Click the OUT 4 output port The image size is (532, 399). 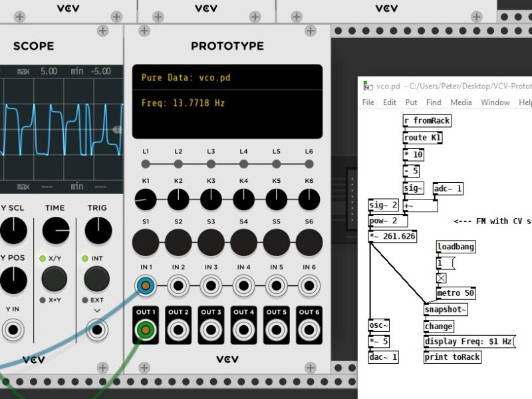(243, 330)
